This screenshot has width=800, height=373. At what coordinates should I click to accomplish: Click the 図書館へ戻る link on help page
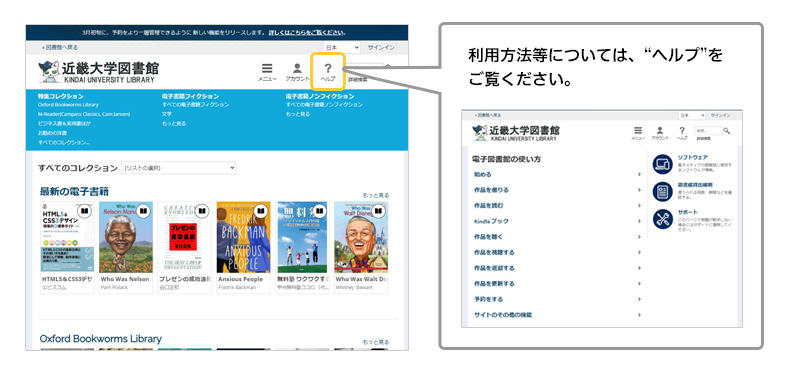pos(487,116)
